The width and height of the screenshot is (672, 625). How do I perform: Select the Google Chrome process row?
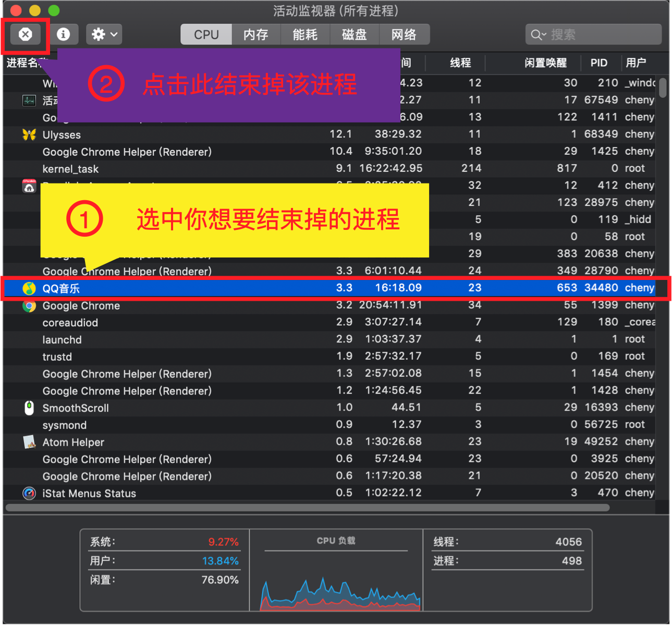[x=329, y=305]
